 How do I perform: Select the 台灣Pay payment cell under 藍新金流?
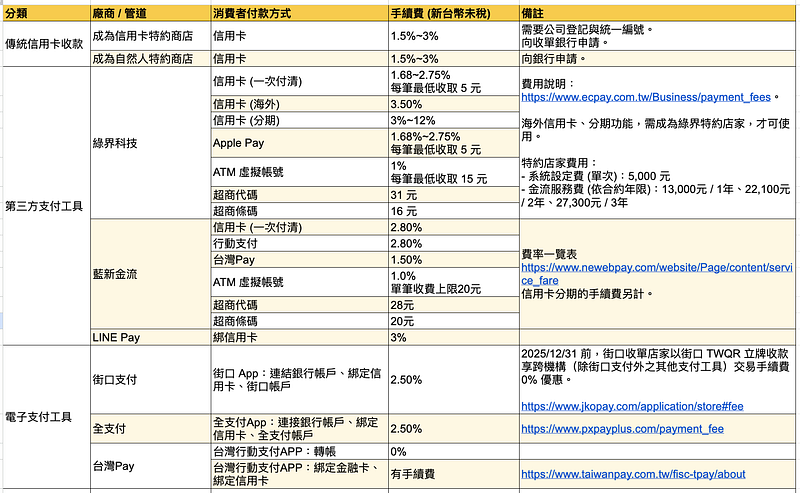tap(299, 260)
